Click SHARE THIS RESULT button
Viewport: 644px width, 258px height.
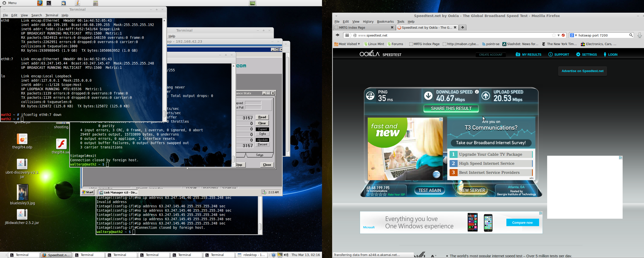(x=451, y=109)
